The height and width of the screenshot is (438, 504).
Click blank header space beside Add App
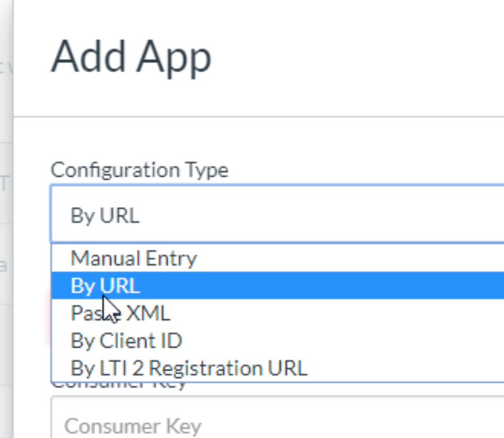click(x=353, y=58)
